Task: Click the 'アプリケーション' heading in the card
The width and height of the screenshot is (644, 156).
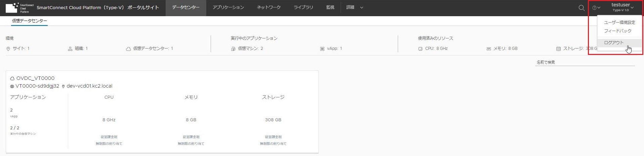Action: coord(28,97)
